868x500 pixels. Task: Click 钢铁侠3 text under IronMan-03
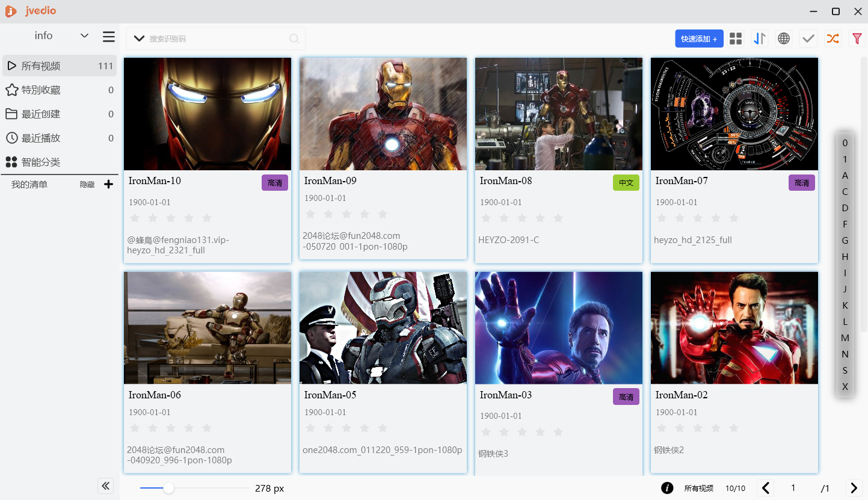pos(493,454)
